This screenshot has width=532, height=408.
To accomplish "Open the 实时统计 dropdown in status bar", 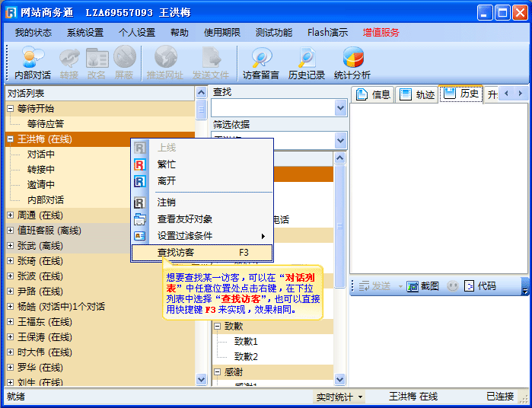I will coord(339,397).
